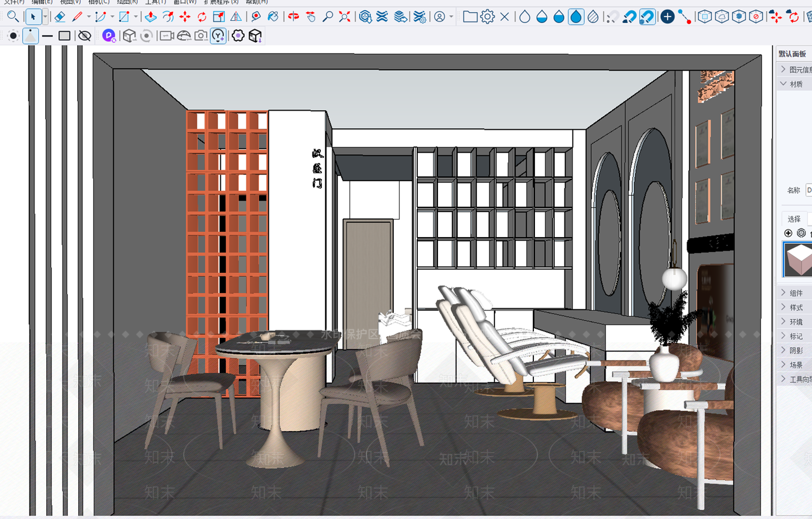Image resolution: width=812 pixels, height=519 pixels.
Task: Expand the 样式 panel section
Action: click(x=795, y=307)
